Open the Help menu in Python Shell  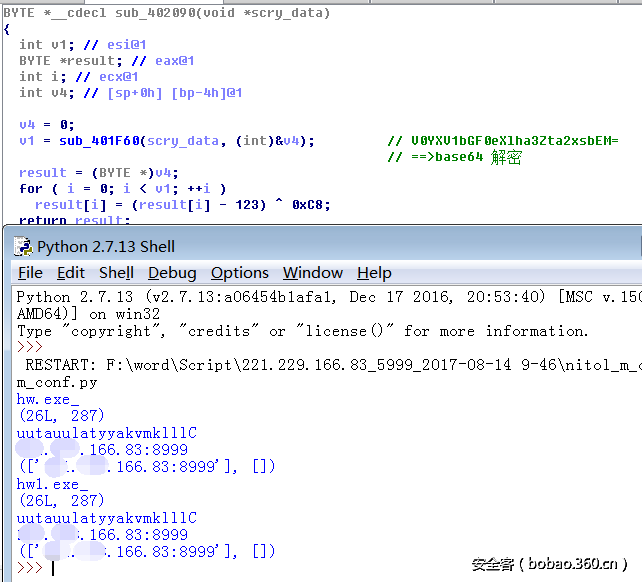[x=374, y=273]
